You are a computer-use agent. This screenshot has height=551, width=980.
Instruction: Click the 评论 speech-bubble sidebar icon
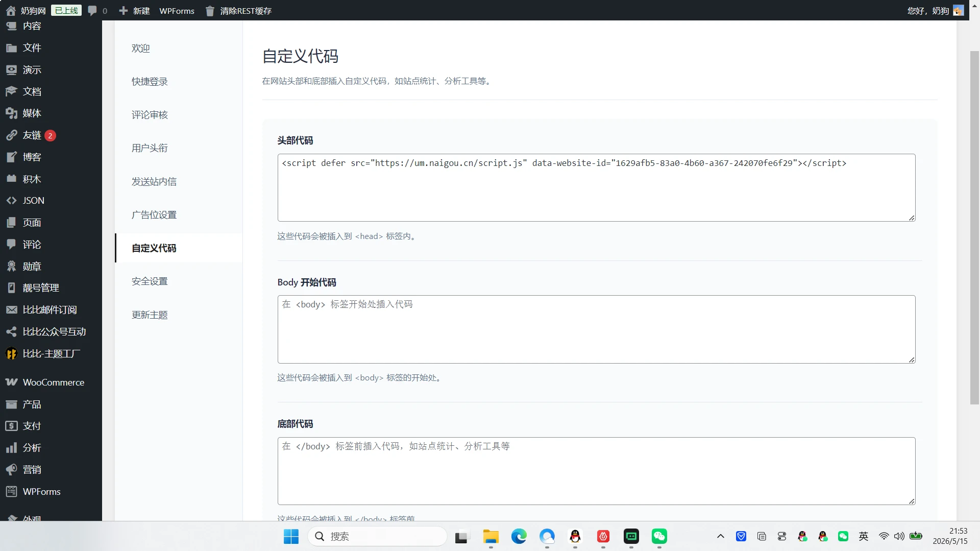tap(11, 245)
